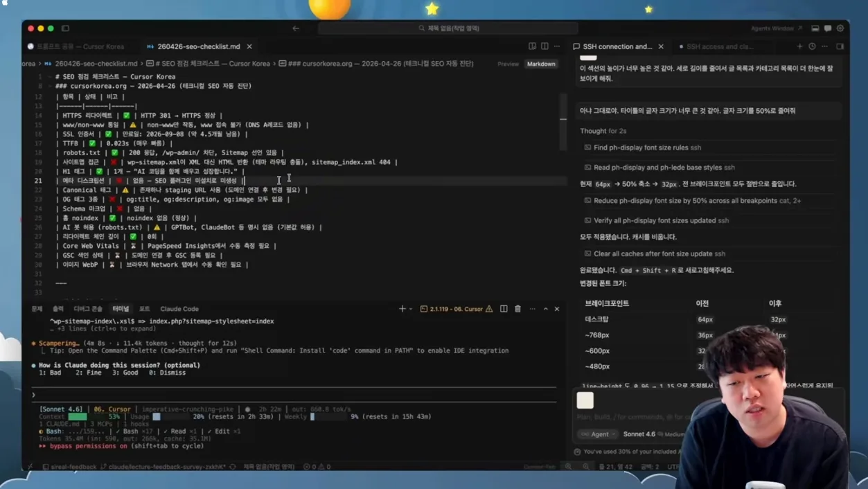Image resolution: width=868 pixels, height=489 pixels.
Task: Go back with the navigation arrow
Action: click(296, 28)
